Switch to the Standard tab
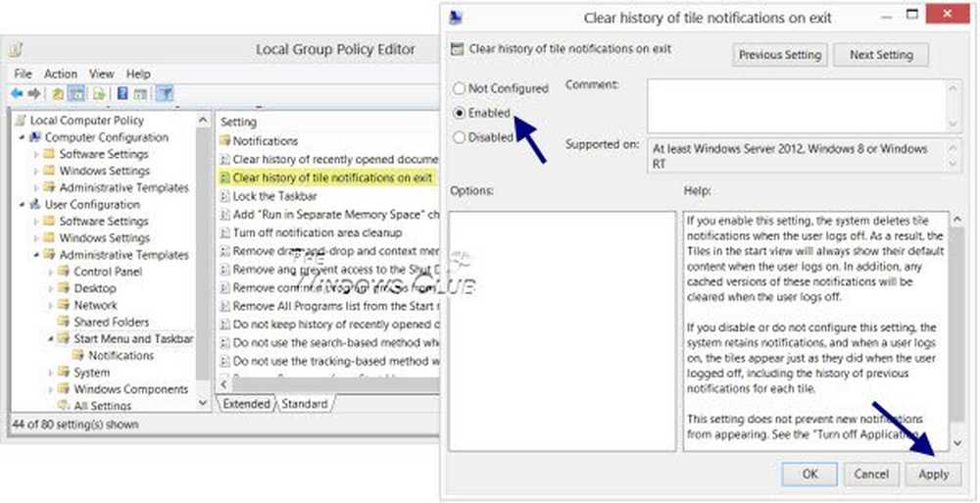The height and width of the screenshot is (503, 980). [x=305, y=404]
